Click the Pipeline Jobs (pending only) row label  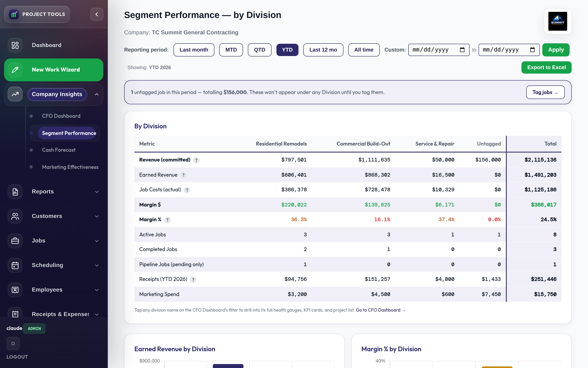[171, 264]
